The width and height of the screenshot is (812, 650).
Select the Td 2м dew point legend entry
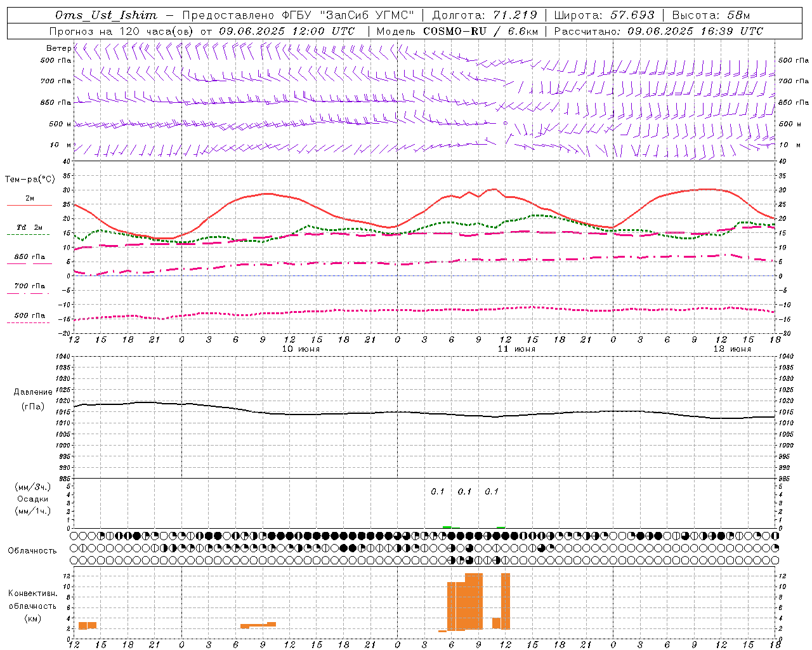coord(29,227)
